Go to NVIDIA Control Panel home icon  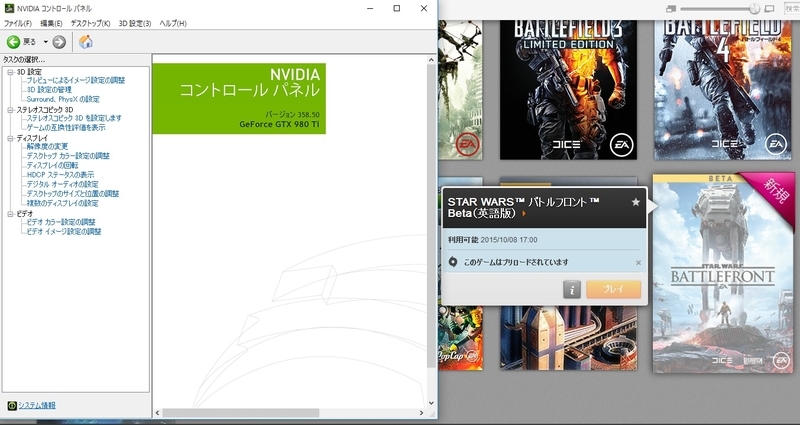tap(86, 41)
